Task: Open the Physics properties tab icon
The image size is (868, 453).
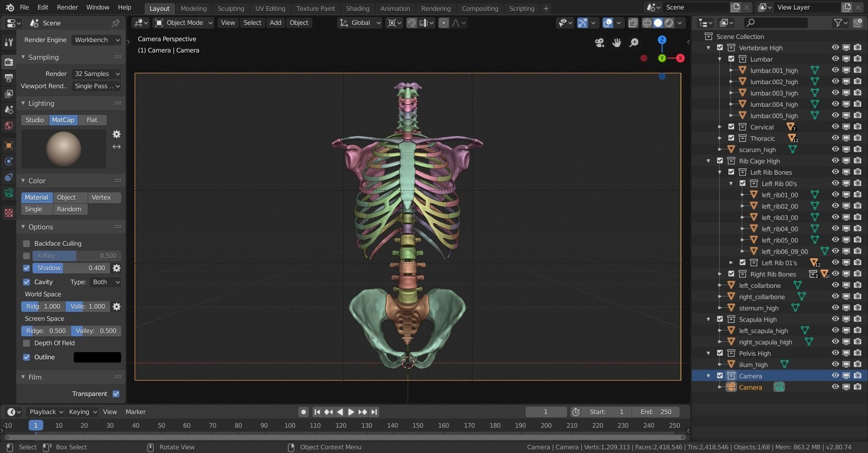Action: pyautogui.click(x=8, y=161)
